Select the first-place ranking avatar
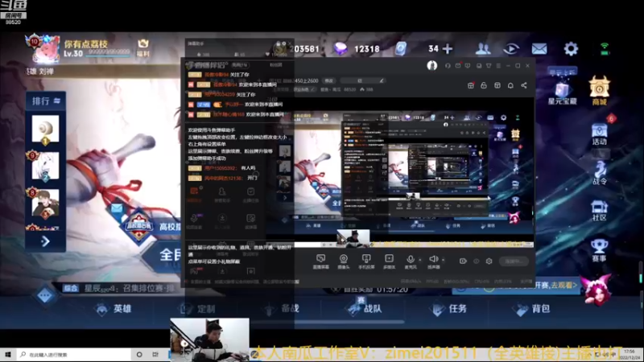 (45, 130)
